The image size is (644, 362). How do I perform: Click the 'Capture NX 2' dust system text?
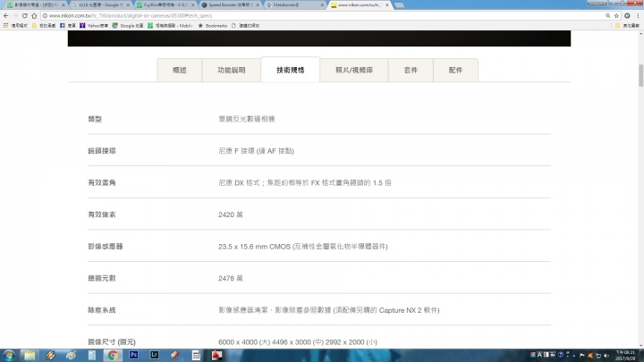400,310
